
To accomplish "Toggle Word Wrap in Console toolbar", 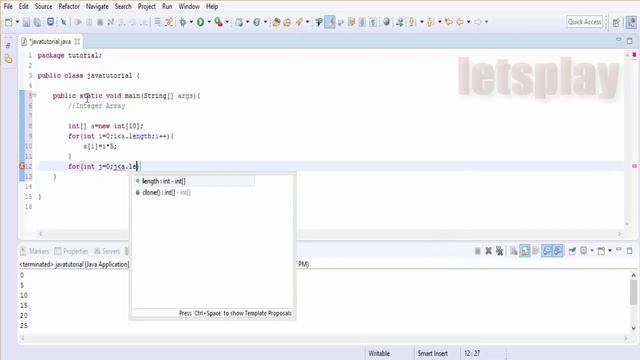I will (536, 251).
